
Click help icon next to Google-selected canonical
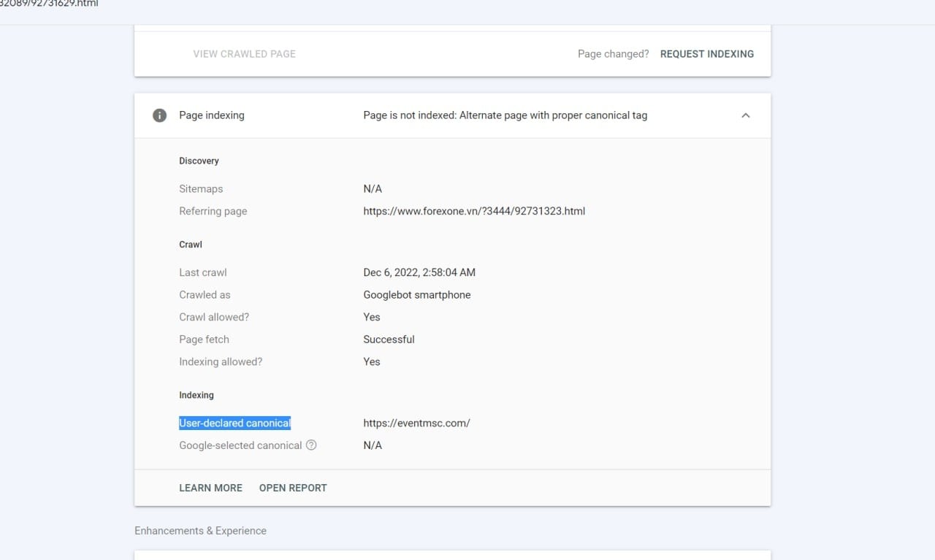[311, 445]
